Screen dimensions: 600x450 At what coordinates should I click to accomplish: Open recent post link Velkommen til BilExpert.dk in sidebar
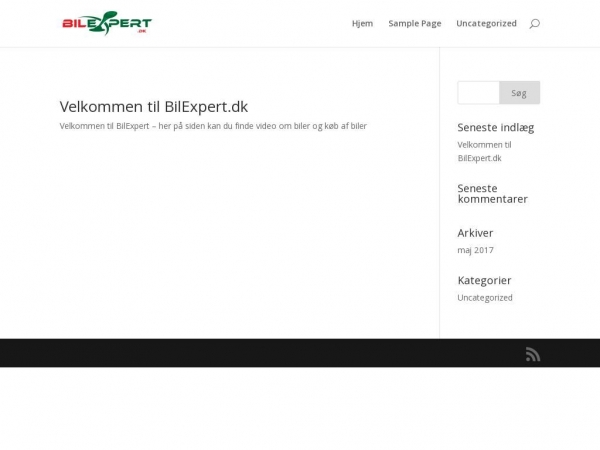coord(484,152)
